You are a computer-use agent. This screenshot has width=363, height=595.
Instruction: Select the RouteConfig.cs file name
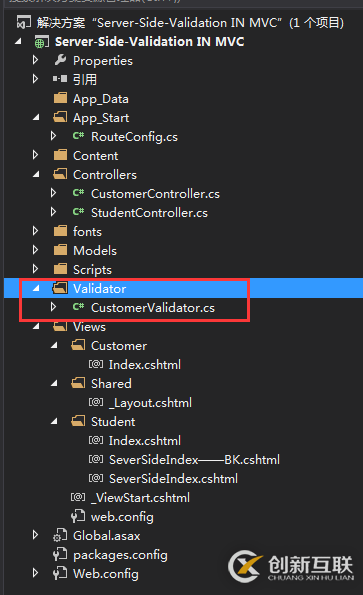134,137
